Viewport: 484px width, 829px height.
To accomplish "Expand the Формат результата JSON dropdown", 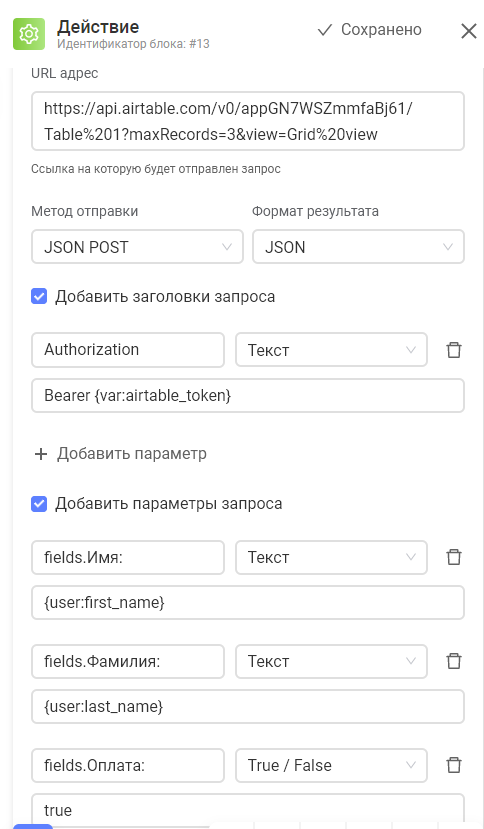I will (x=358, y=246).
